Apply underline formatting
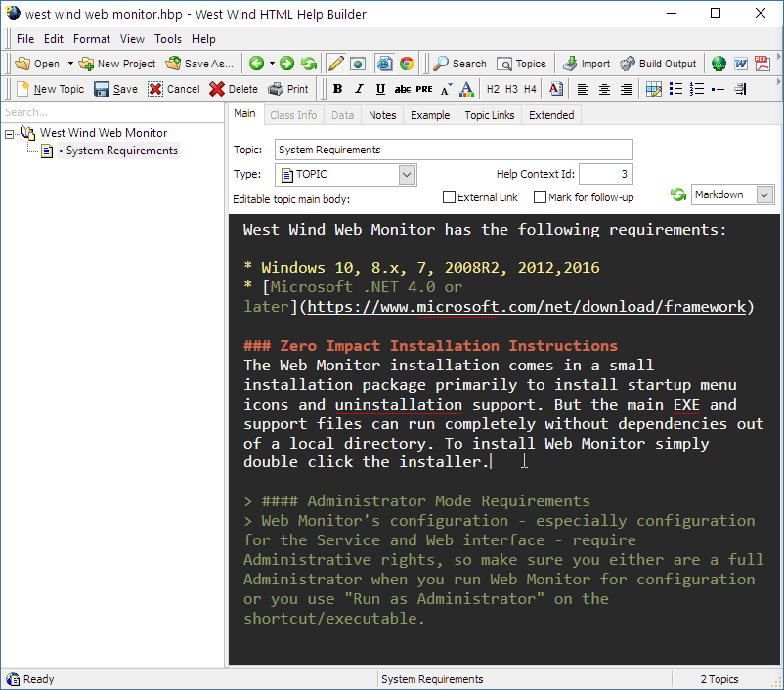784x690 pixels. click(380, 89)
